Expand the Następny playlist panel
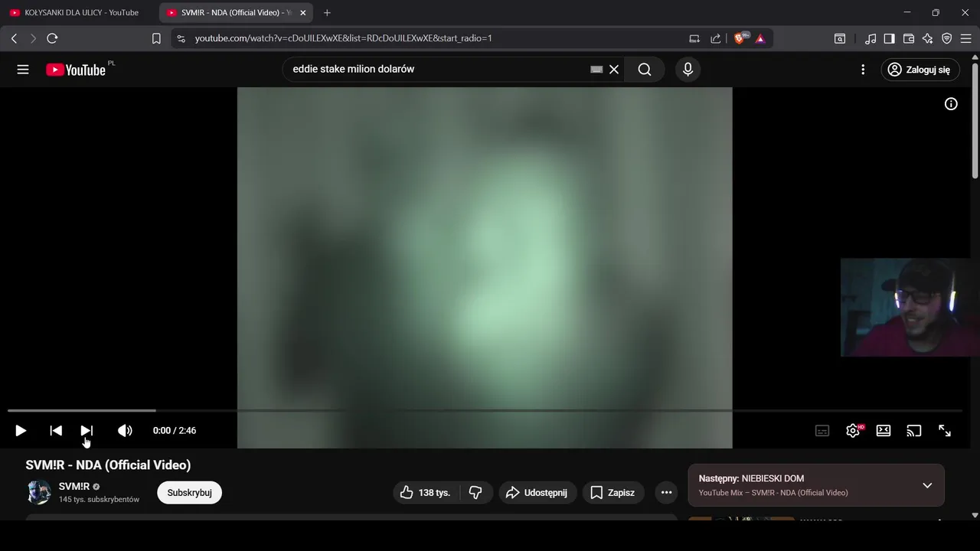The height and width of the screenshot is (551, 980). pos(927,485)
